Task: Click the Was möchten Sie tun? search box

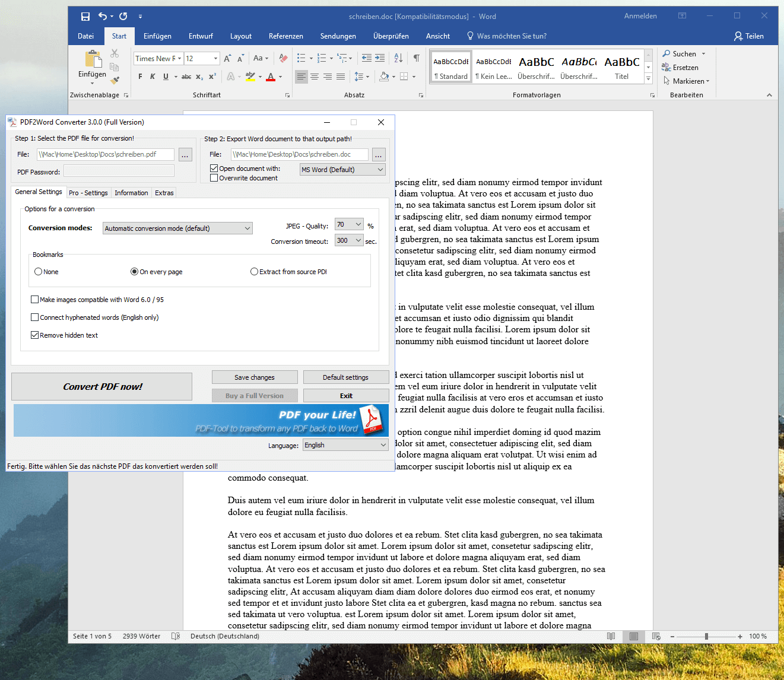Action: point(512,36)
